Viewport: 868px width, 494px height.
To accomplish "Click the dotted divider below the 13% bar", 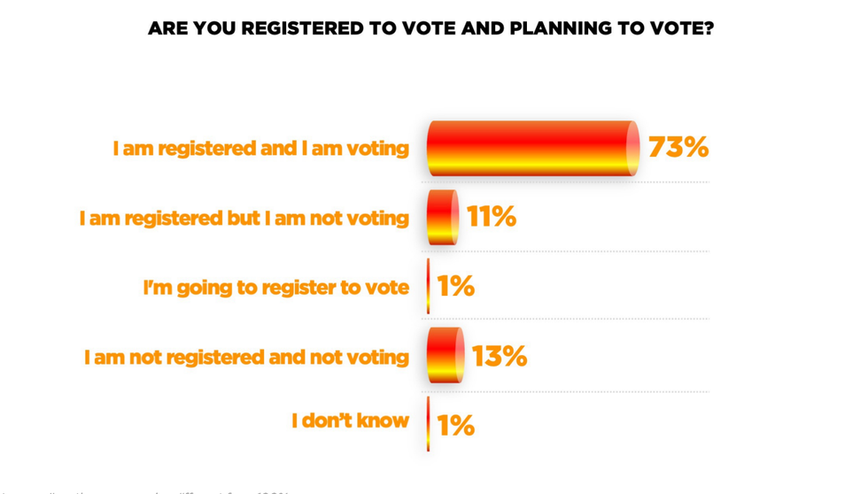I will [x=567, y=391].
